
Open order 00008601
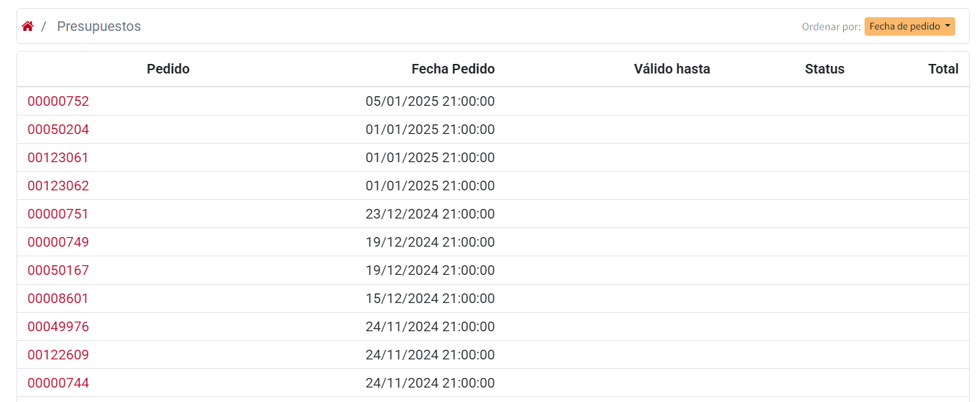58,298
